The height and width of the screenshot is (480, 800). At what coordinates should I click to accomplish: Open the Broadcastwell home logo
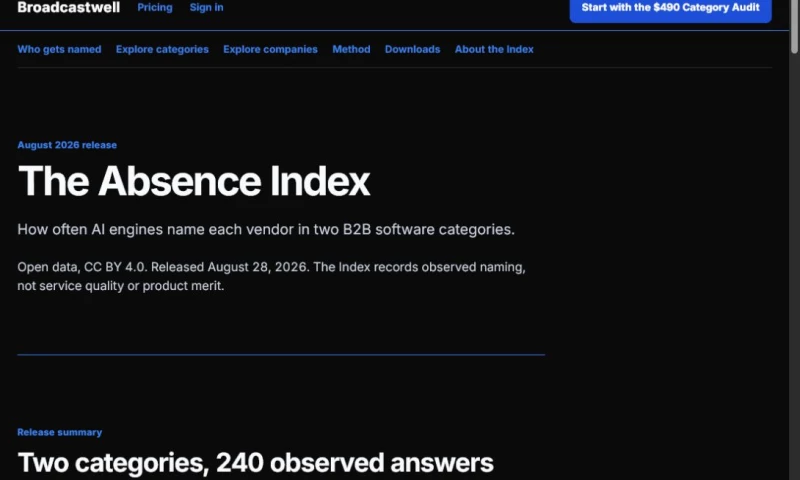coord(68,7)
